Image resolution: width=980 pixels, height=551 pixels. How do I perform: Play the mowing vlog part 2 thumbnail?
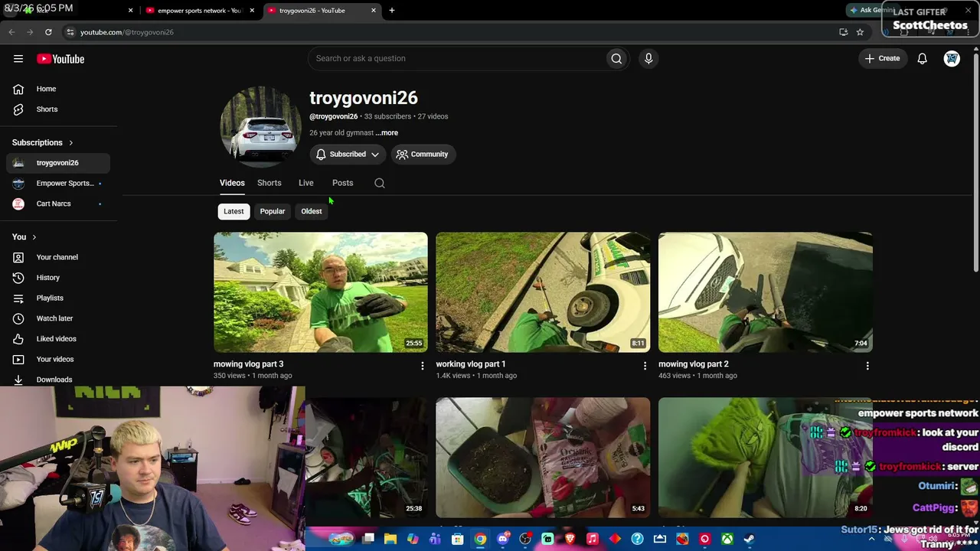tap(766, 292)
